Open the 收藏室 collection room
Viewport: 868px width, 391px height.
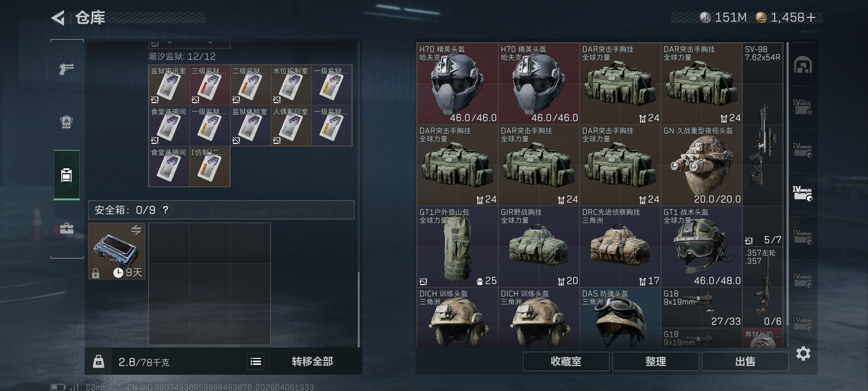566,361
